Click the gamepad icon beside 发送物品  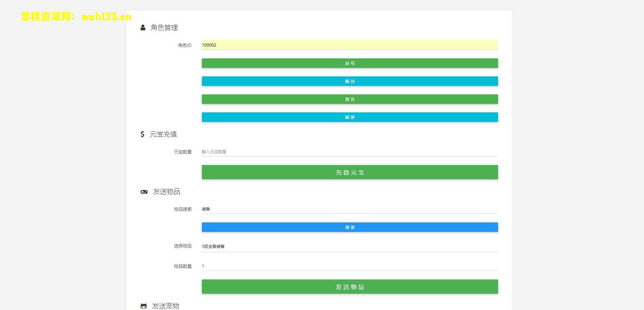coord(144,192)
